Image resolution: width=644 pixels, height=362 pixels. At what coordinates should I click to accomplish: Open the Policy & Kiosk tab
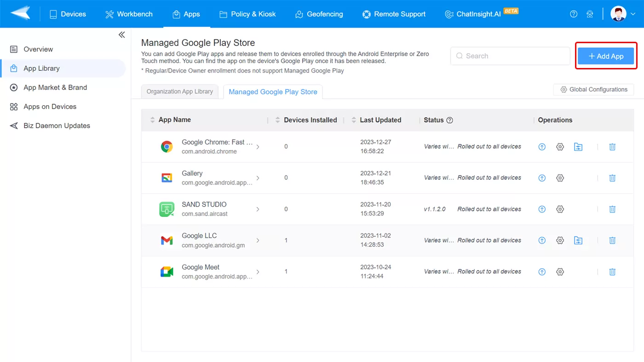tap(247, 14)
